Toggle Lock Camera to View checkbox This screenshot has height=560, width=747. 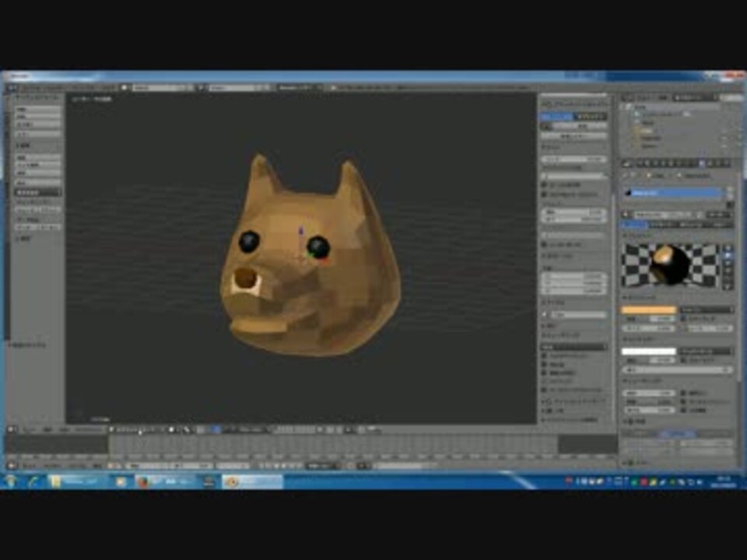point(545,194)
